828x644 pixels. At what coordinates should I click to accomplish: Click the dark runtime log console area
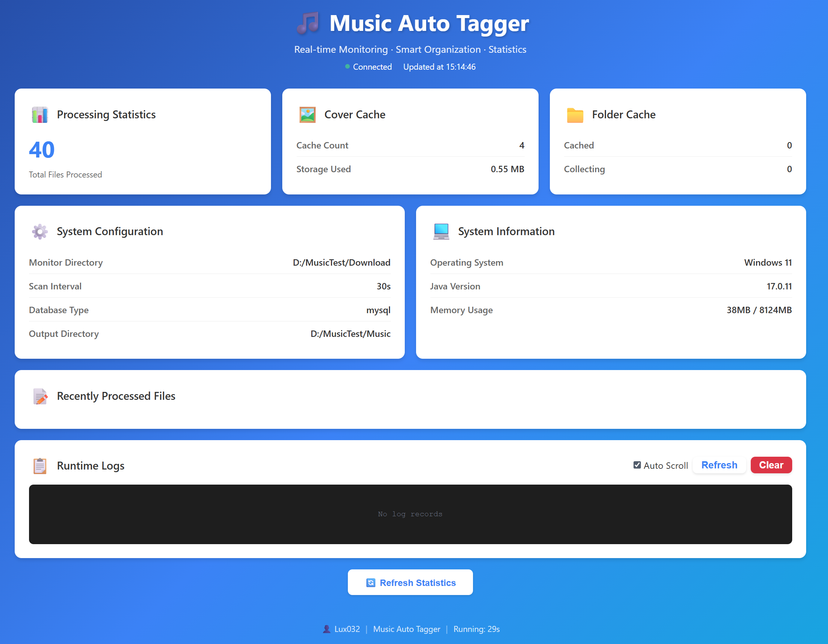tap(410, 514)
